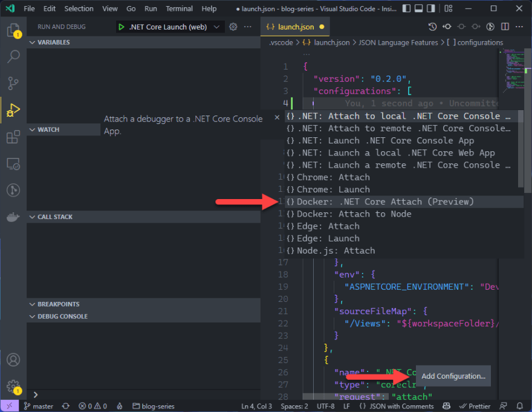Click the flame icon in status bar
The height and width of the screenshot is (412, 532).
click(x=120, y=406)
